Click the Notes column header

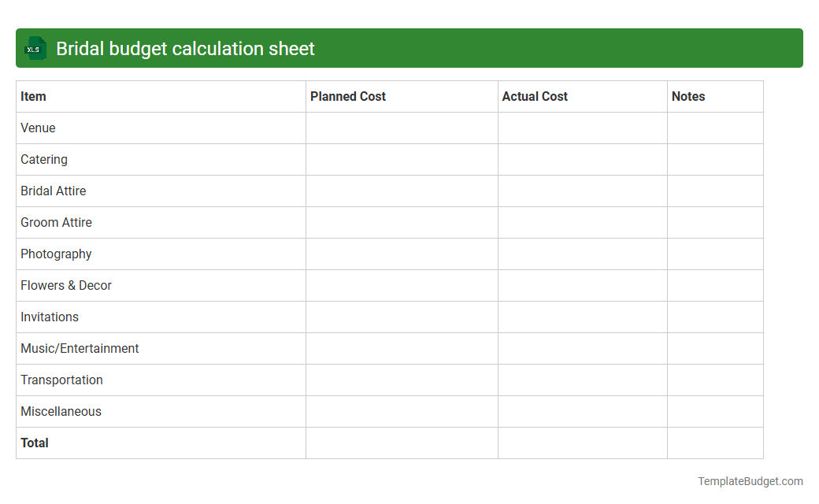(x=687, y=96)
